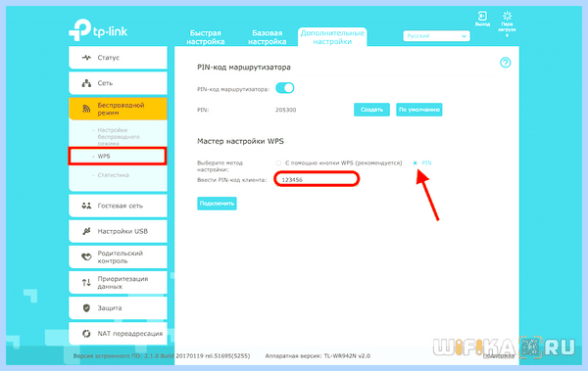This screenshot has height=371, width=588.
Task: Click the Перезагрузка reboot icon
Action: pos(507,16)
